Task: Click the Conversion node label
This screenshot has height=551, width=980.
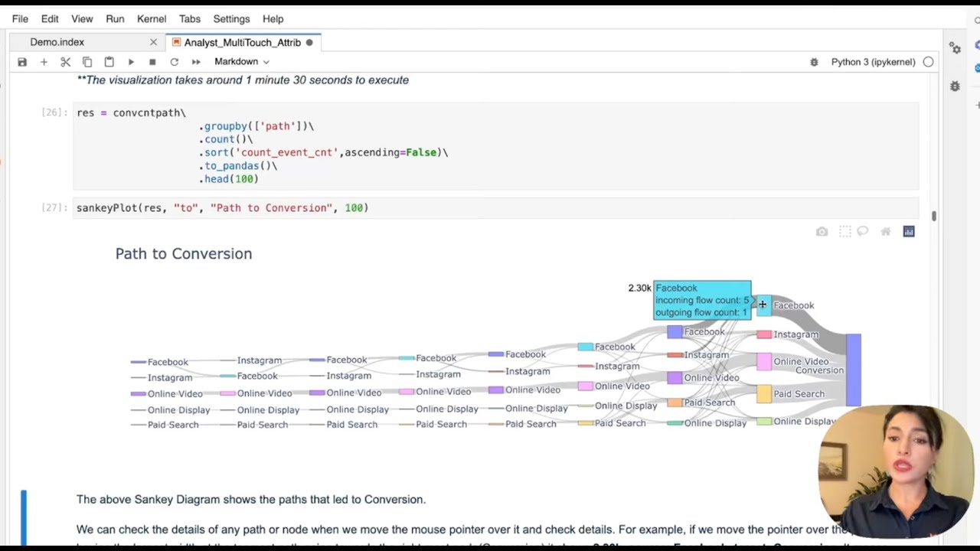Action: tap(819, 370)
